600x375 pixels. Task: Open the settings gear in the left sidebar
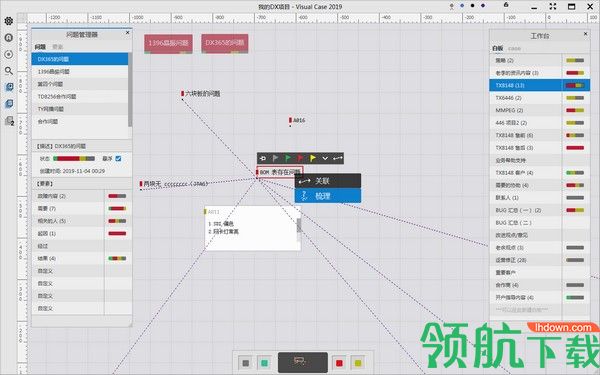coord(8,21)
